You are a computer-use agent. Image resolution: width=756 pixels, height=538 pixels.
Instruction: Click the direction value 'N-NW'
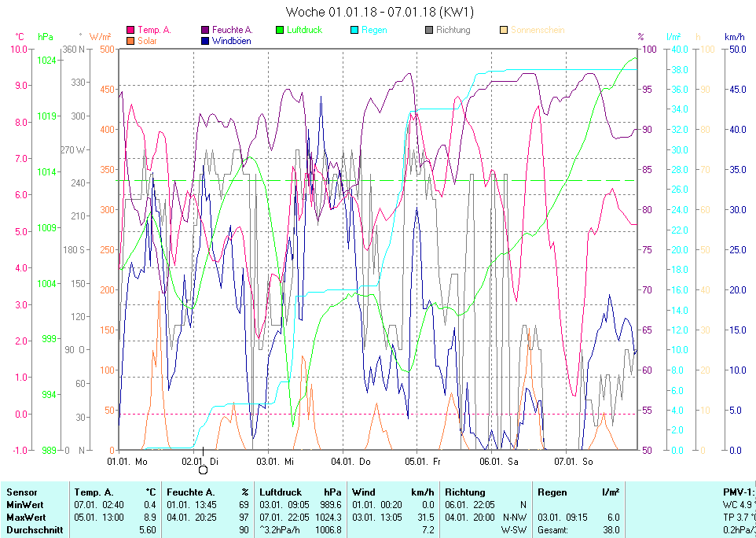pos(516,518)
